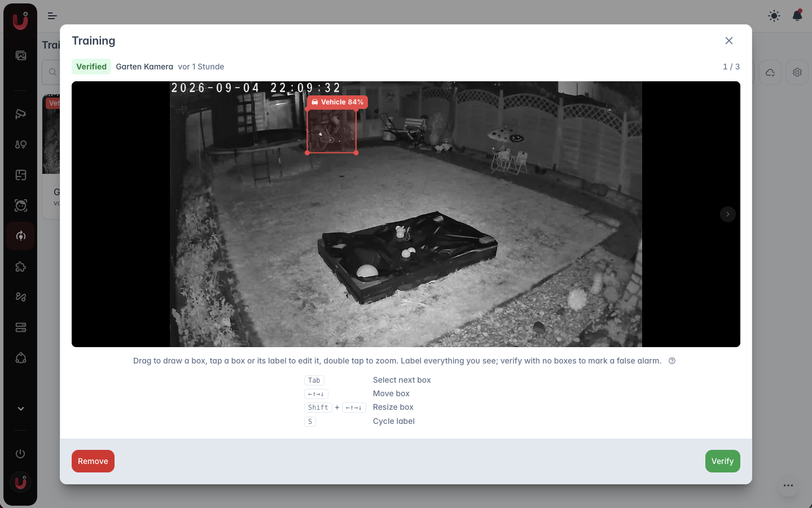Click the Tab key hint
Image resolution: width=812 pixels, height=508 pixels.
point(314,380)
